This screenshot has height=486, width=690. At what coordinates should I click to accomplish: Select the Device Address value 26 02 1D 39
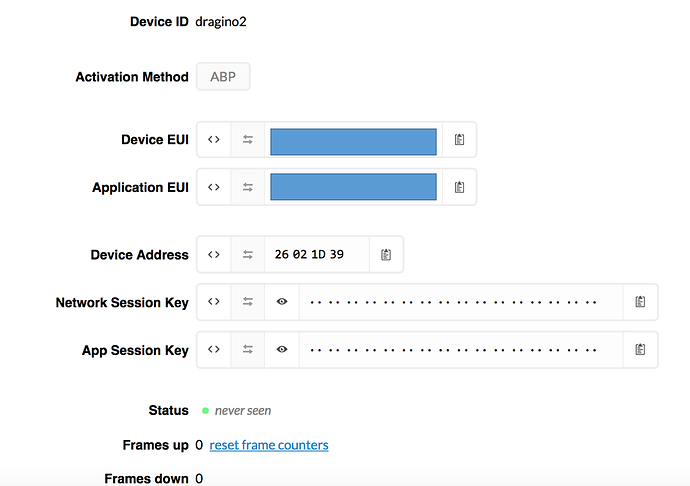(309, 254)
